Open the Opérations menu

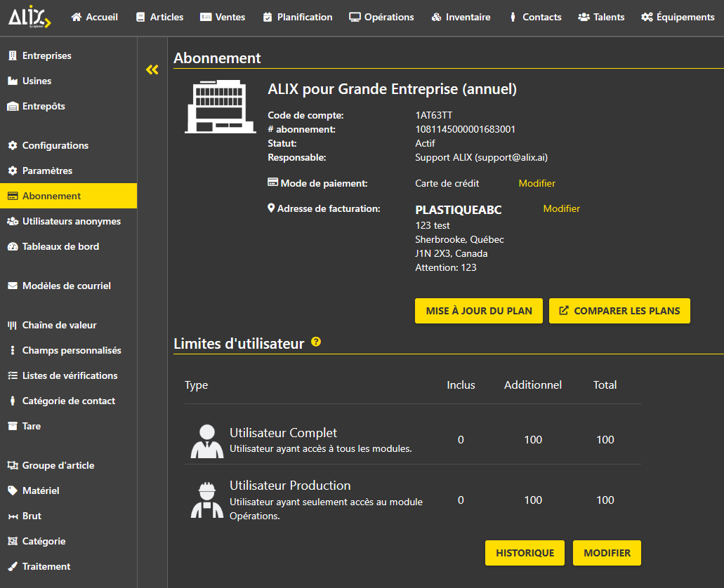click(381, 17)
